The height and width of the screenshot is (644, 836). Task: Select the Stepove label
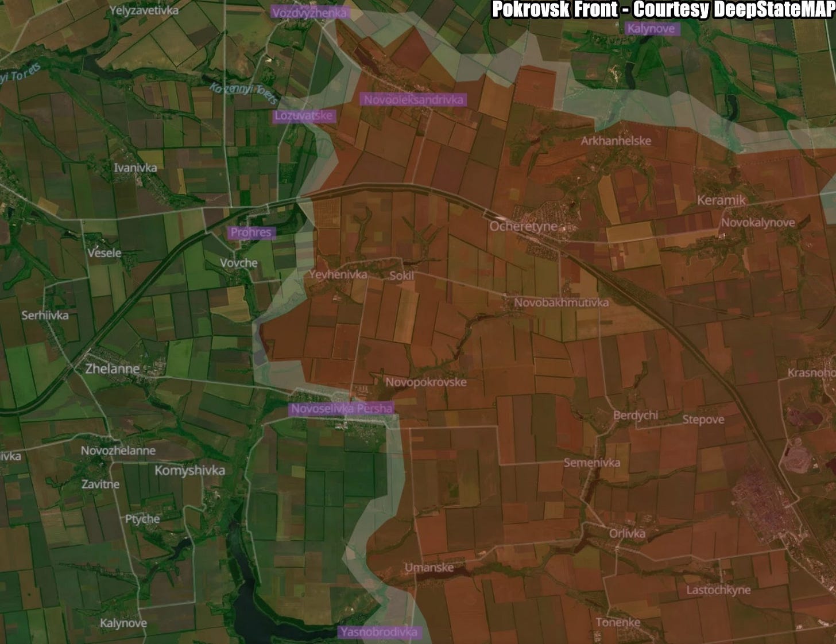pos(703,420)
